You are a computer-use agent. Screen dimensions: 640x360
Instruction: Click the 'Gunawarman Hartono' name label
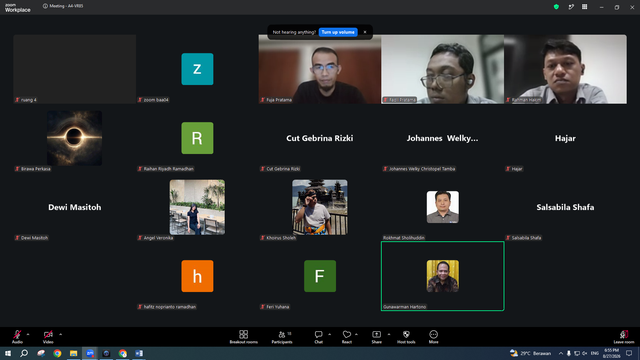[404, 307]
